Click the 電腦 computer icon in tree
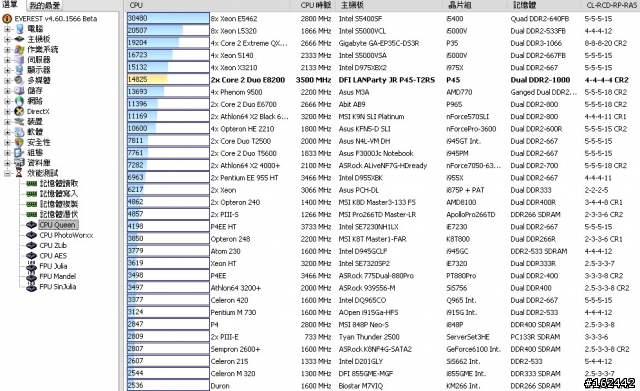 [x=19, y=29]
